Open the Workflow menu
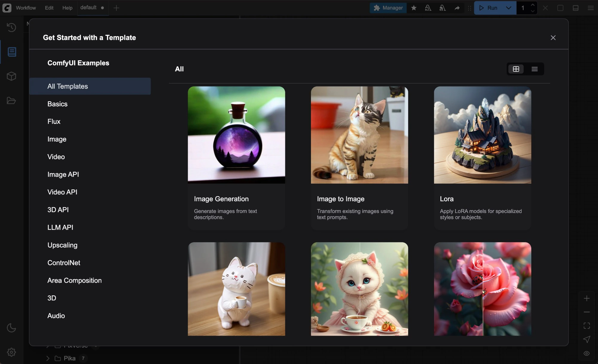This screenshot has width=598, height=364. point(26,8)
